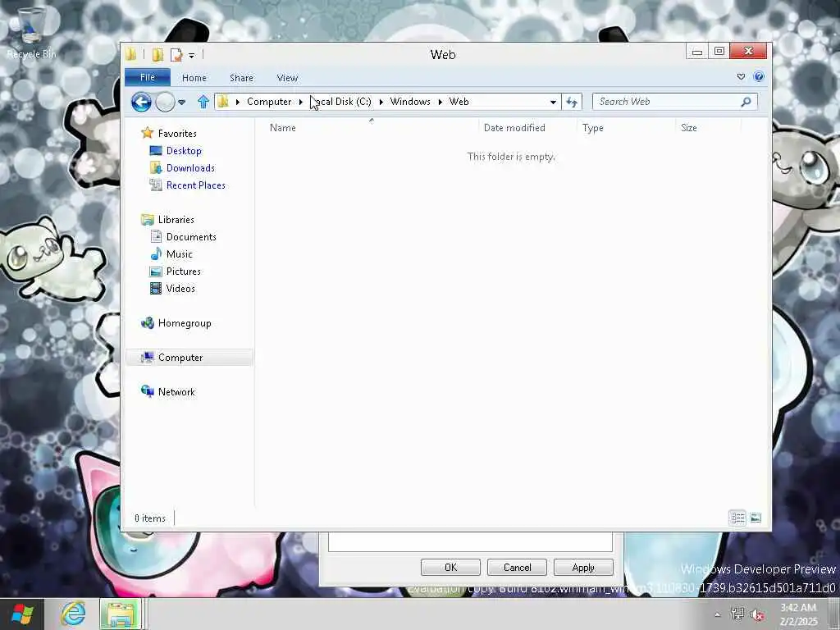Open the taskbar clock and date
This screenshot has height=630, width=840.
798,614
